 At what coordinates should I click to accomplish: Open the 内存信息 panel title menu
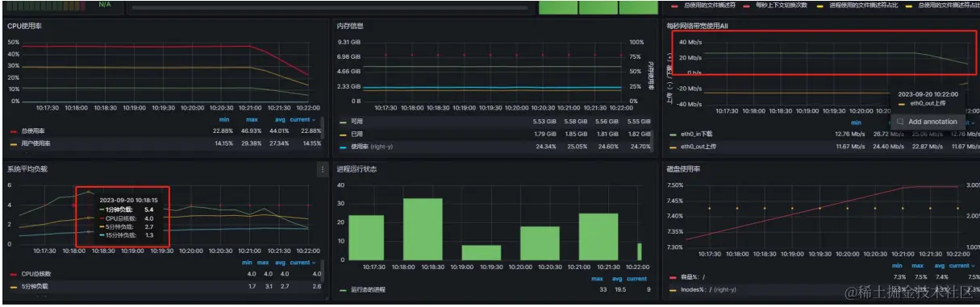click(x=350, y=27)
